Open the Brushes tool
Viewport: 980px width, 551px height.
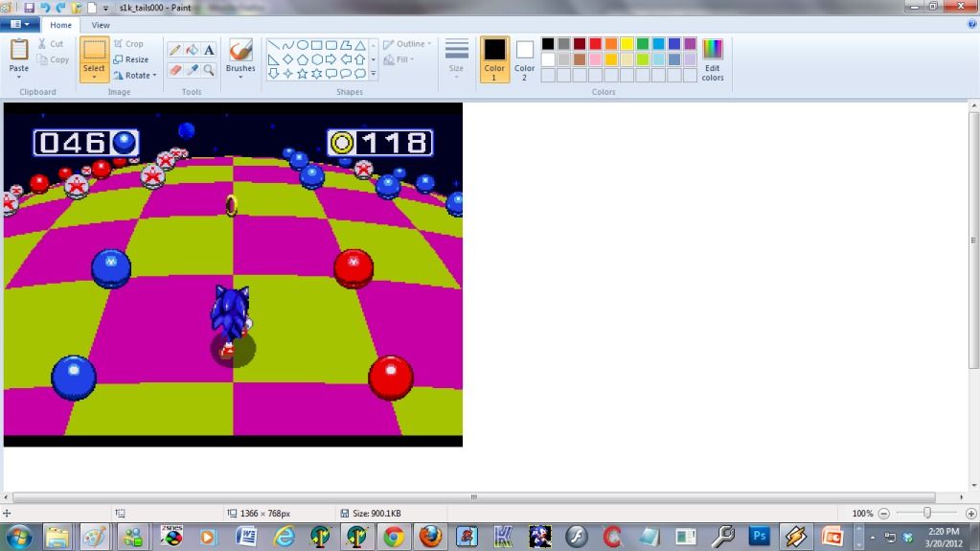240,58
